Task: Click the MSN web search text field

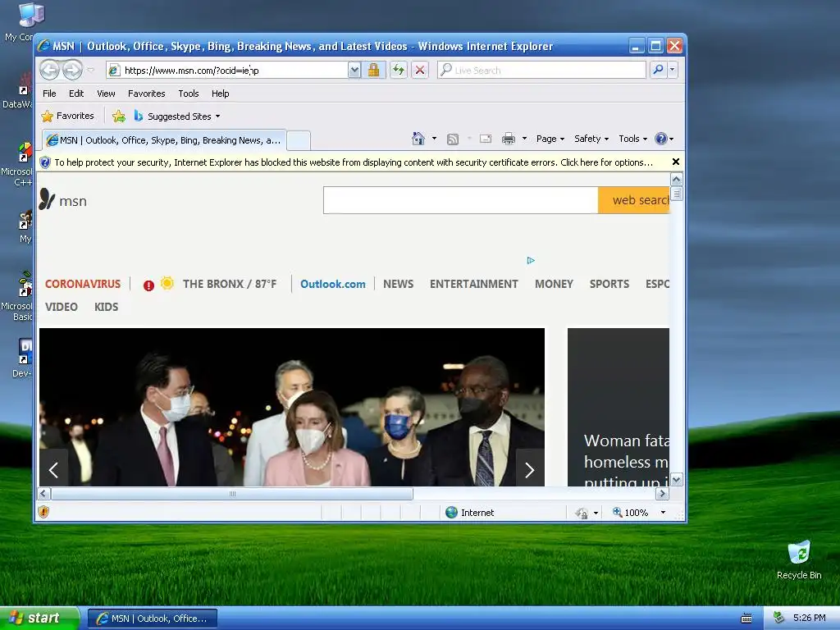Action: click(460, 200)
